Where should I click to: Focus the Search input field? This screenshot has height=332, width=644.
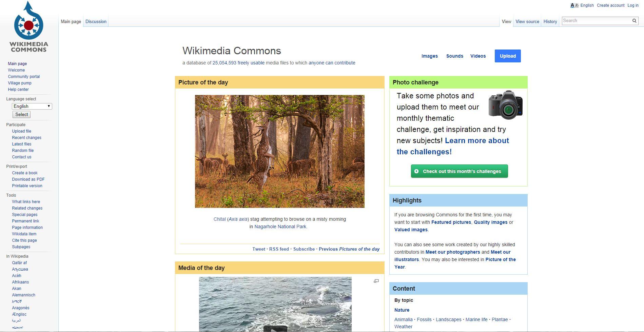tap(596, 21)
